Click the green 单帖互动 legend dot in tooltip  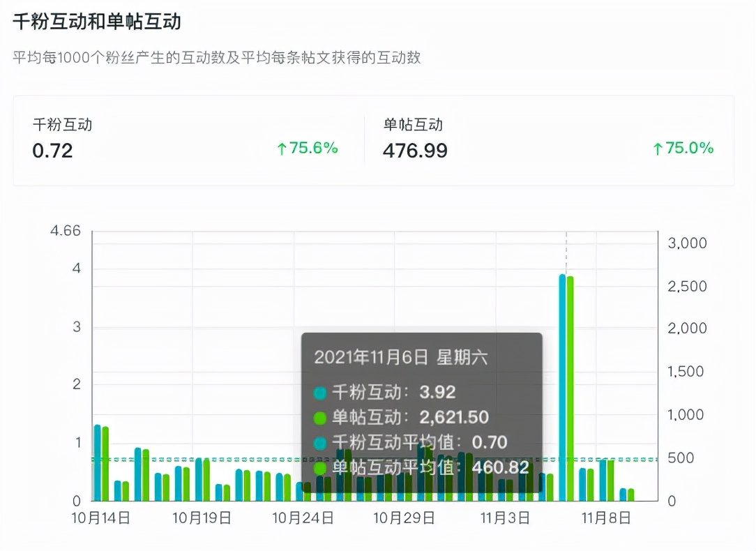pos(321,418)
